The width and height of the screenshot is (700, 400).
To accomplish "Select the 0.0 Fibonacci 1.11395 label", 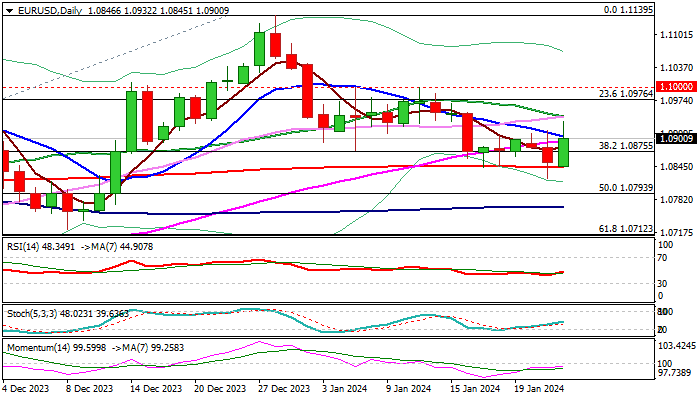I will (x=633, y=8).
